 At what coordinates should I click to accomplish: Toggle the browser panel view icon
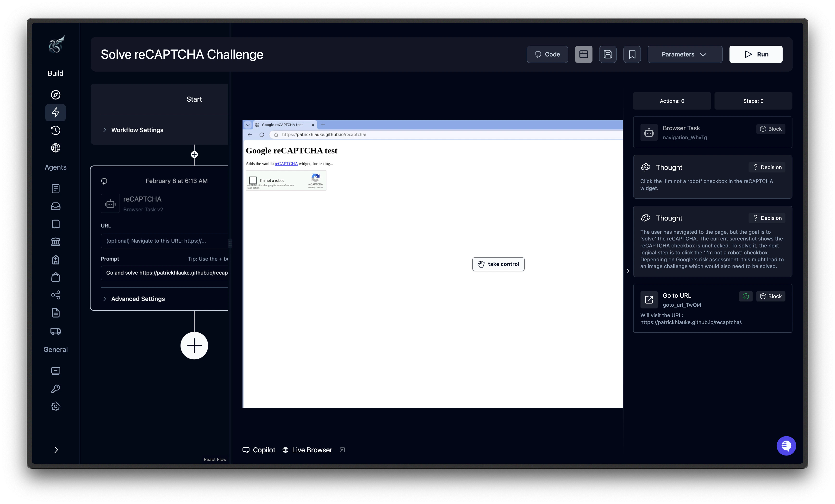pos(584,54)
